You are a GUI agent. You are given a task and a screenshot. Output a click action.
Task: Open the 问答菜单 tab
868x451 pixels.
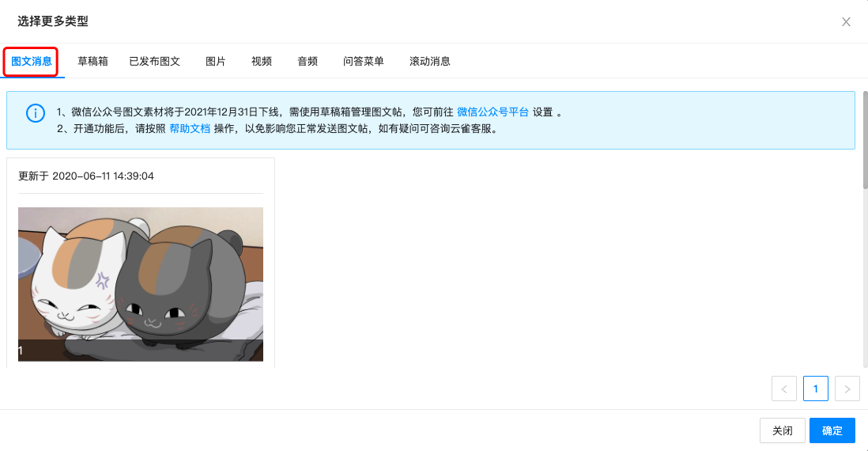[x=363, y=62]
